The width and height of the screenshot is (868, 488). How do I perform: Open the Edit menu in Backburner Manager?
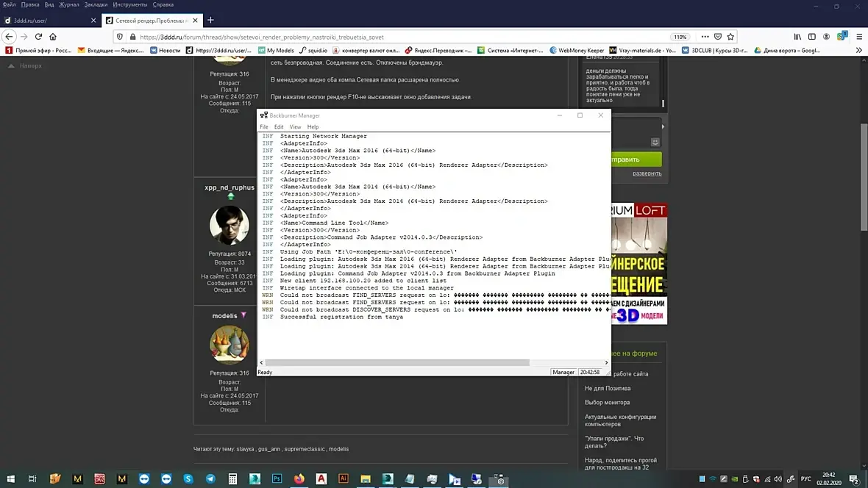coord(279,126)
